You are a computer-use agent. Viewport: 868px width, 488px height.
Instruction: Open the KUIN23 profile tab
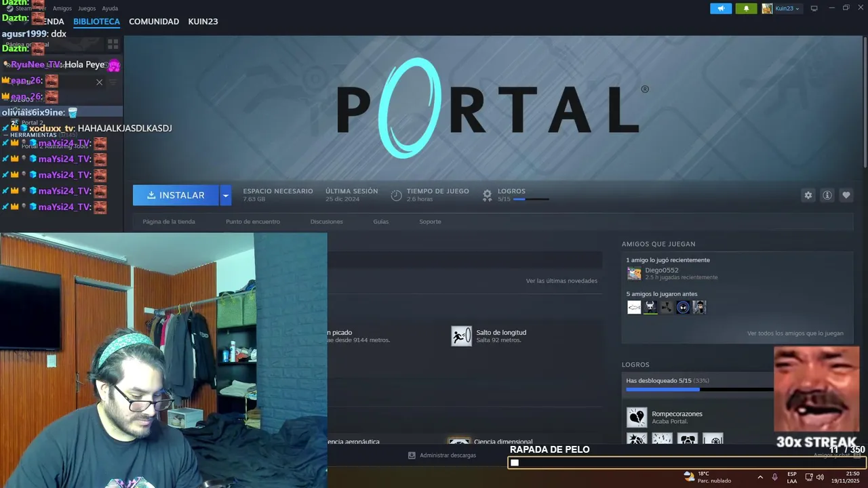(x=203, y=22)
